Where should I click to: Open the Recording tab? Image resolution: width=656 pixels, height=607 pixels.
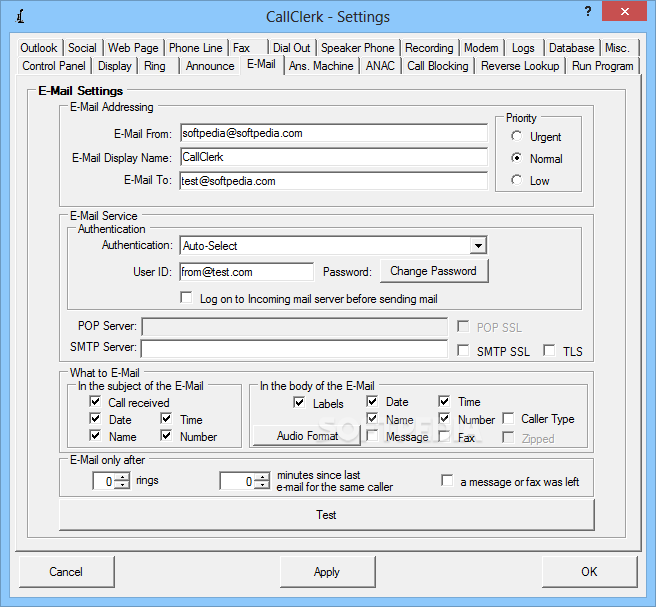click(x=429, y=48)
